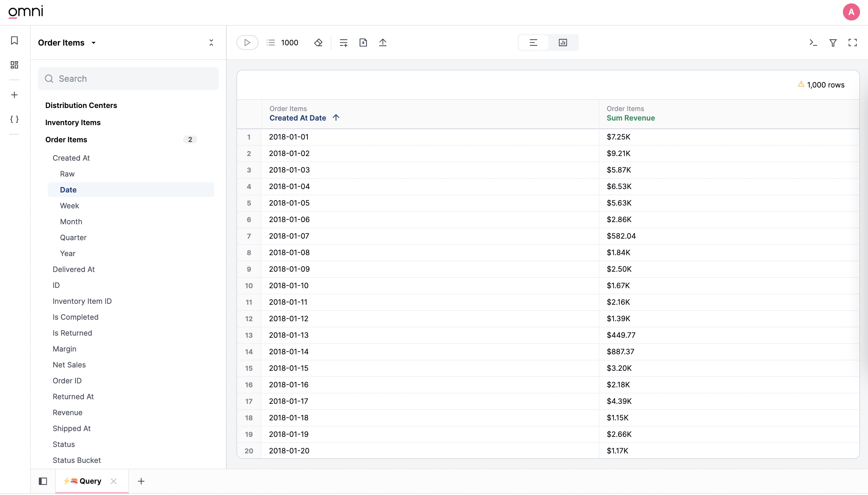The width and height of the screenshot is (868, 495).
Task: Click the field Search box
Action: 128,79
